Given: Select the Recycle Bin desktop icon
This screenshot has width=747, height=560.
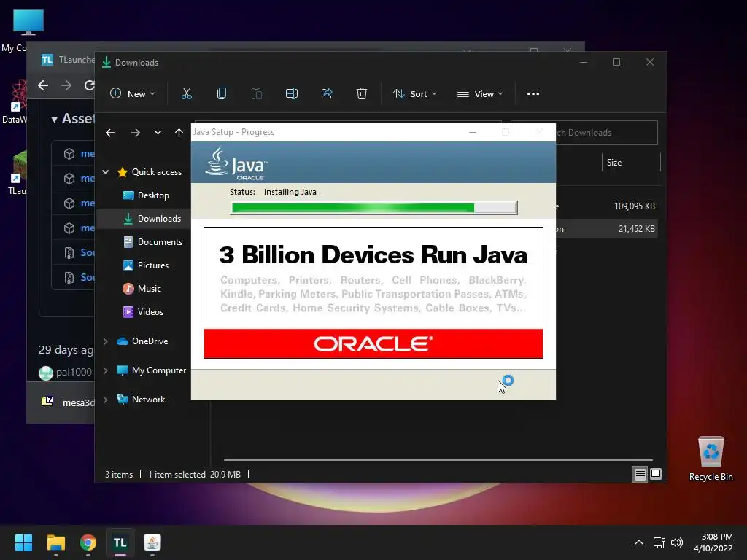Looking at the screenshot, I should click(711, 459).
